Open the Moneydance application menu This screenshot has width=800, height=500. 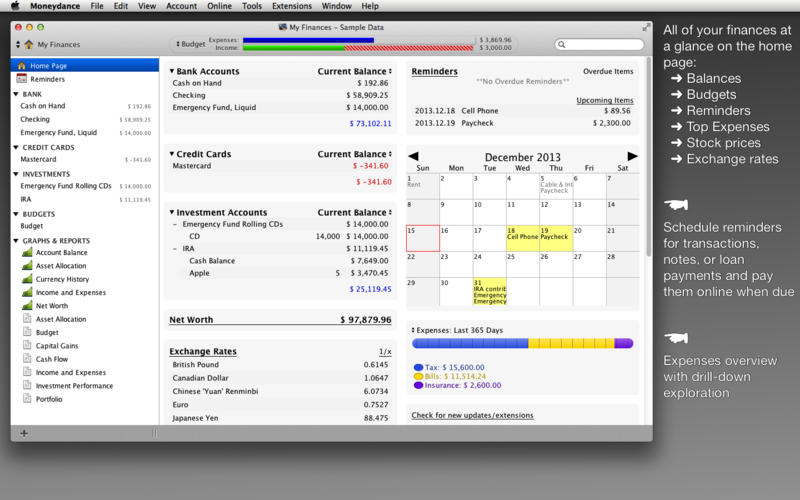pos(55,6)
